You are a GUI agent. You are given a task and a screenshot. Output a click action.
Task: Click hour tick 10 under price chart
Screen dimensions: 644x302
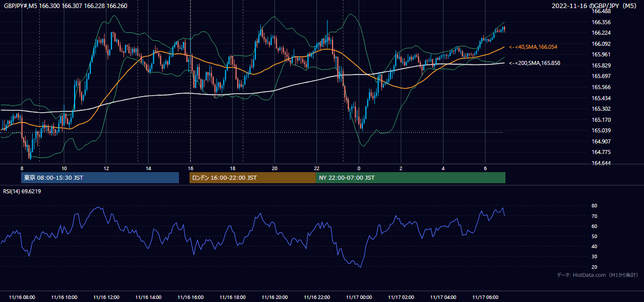(64, 168)
